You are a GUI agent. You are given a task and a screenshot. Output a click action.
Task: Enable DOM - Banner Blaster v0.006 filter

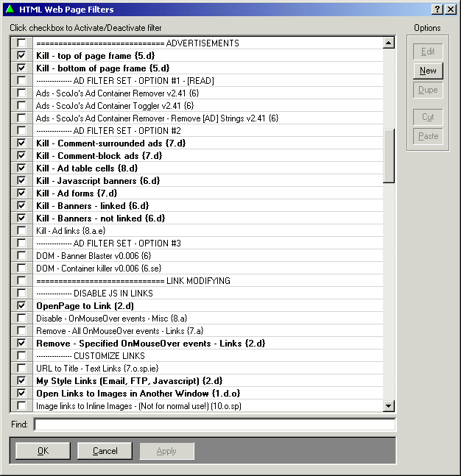pyautogui.click(x=21, y=256)
